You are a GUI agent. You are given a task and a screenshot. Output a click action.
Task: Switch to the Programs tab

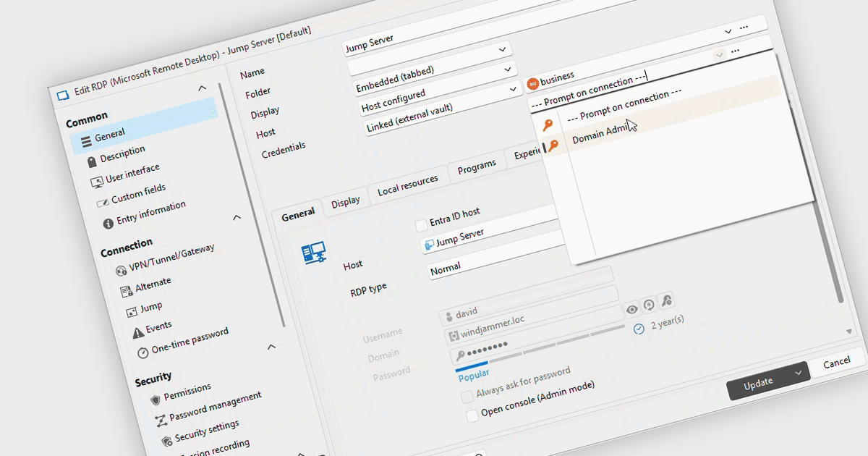(477, 167)
